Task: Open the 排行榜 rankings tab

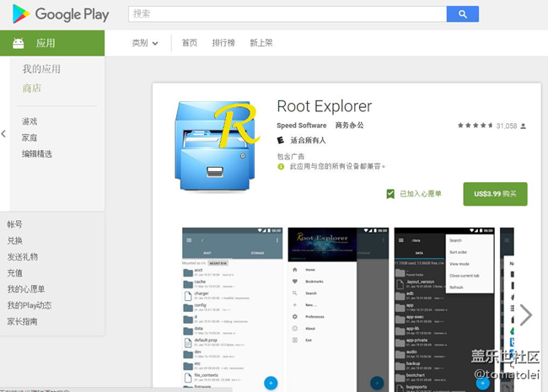Action: pyautogui.click(x=223, y=43)
